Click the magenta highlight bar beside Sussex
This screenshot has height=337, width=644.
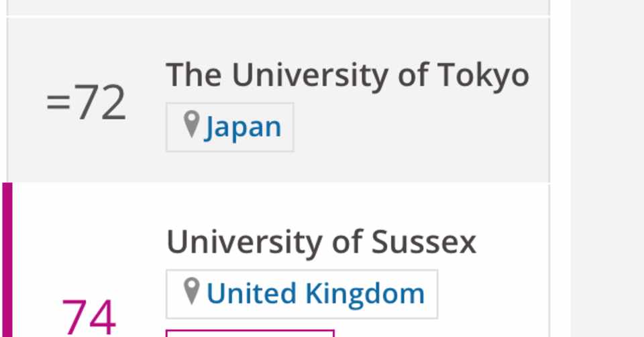point(7,261)
